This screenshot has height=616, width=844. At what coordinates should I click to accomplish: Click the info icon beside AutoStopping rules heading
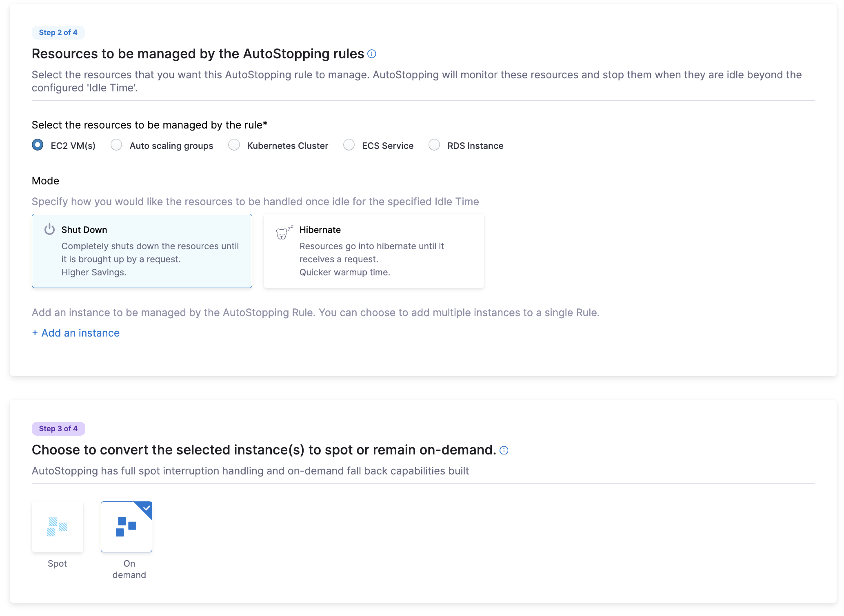click(371, 54)
